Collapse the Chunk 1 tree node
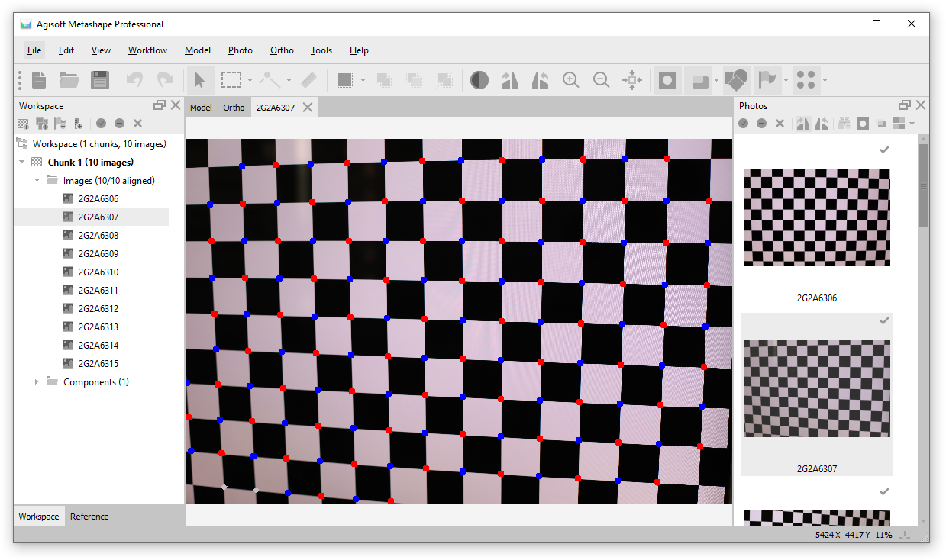 [21, 162]
